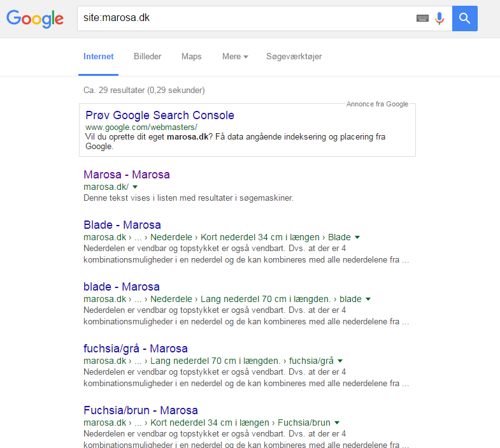Open the on-screen keyboard icon
Viewport: 500px width, 448px height.
click(x=422, y=18)
